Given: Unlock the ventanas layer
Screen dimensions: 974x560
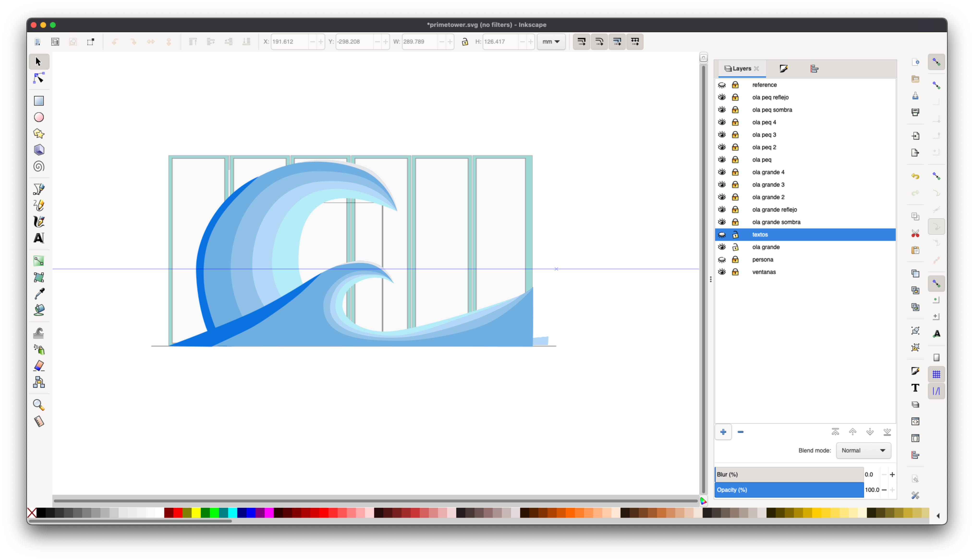Looking at the screenshot, I should [x=735, y=272].
